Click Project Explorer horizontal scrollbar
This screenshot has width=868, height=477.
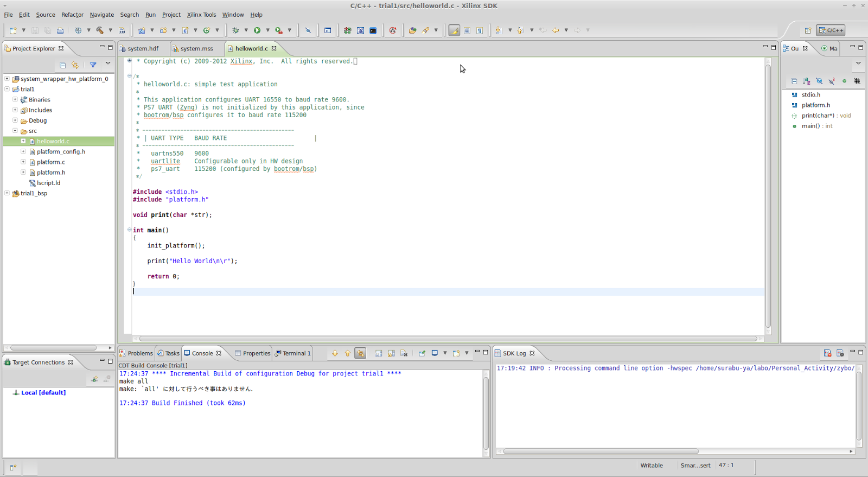click(53, 348)
